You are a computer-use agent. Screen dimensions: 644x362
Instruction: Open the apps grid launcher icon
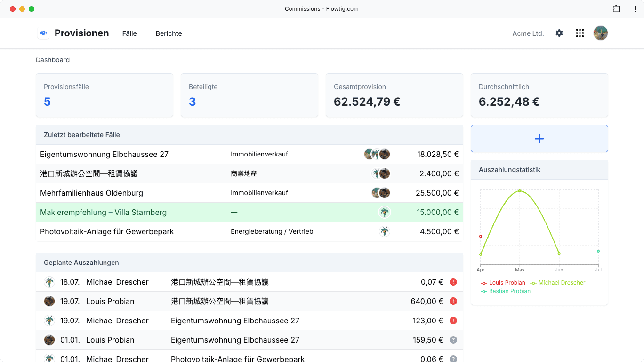click(580, 33)
